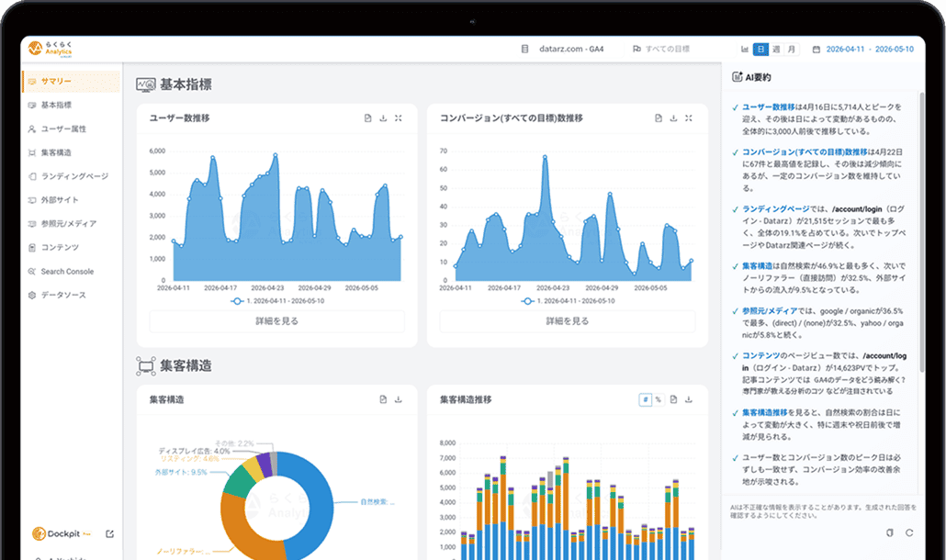
Task: Download the ユーザー数推移 chart
Action: [x=383, y=118]
